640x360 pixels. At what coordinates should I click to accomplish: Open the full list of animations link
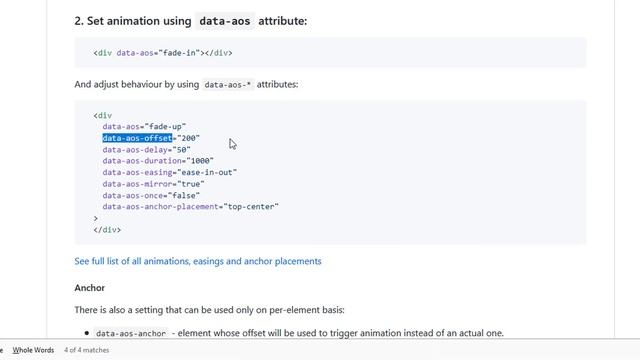[x=198, y=261]
